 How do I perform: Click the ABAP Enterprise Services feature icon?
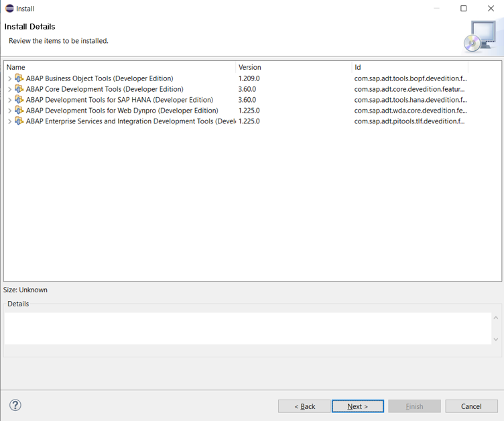[x=19, y=121]
